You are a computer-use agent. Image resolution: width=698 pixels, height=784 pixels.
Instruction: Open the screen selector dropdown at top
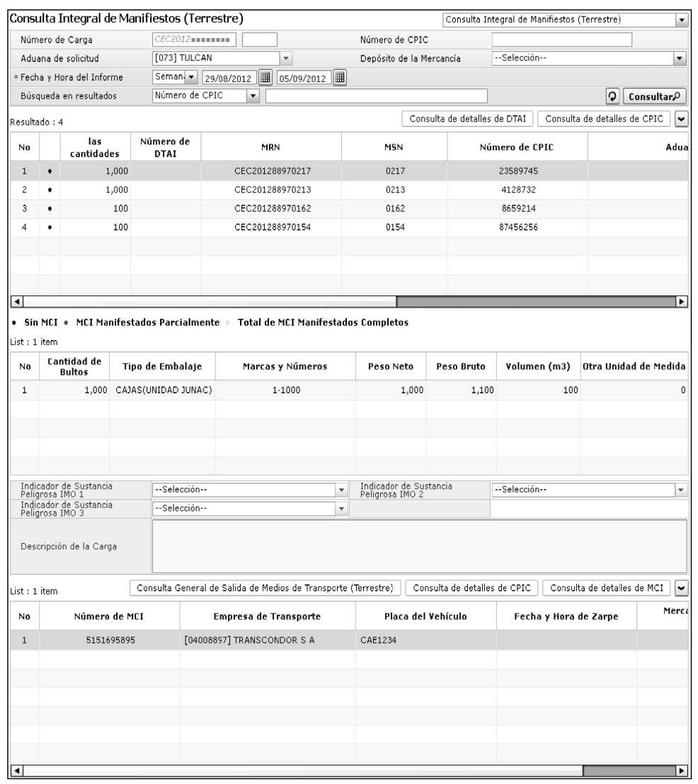pyautogui.click(x=682, y=20)
